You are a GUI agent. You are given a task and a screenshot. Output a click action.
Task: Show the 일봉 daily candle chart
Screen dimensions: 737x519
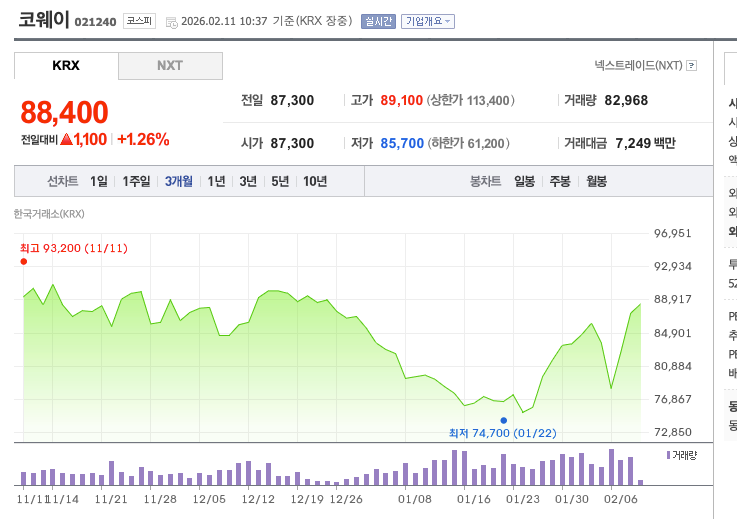524,181
